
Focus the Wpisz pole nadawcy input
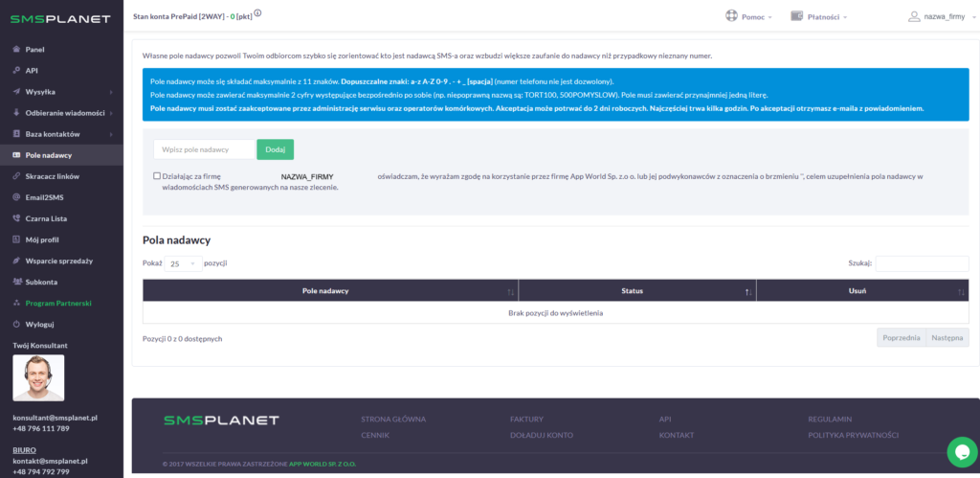tap(204, 149)
